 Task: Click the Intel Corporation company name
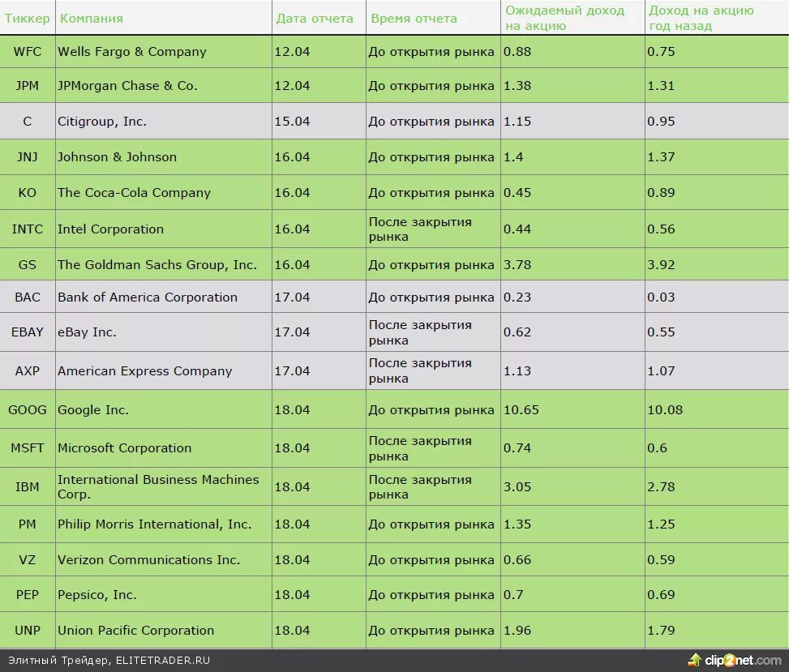pyautogui.click(x=110, y=229)
